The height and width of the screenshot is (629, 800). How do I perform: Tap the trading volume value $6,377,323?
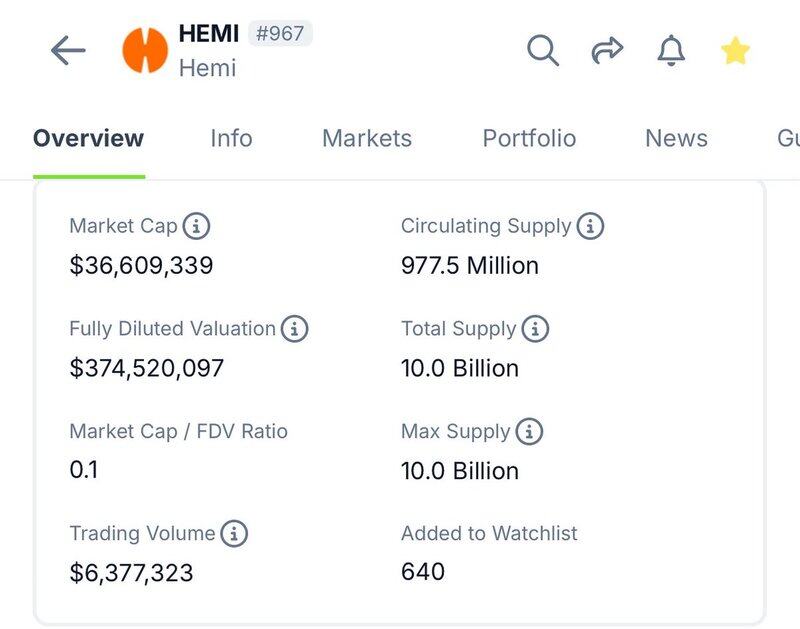[131, 573]
